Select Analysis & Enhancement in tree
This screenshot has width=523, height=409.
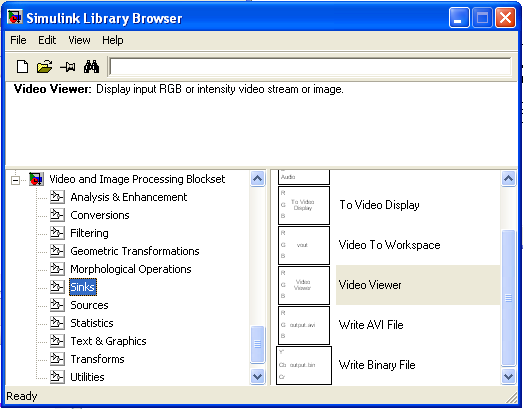click(128, 197)
